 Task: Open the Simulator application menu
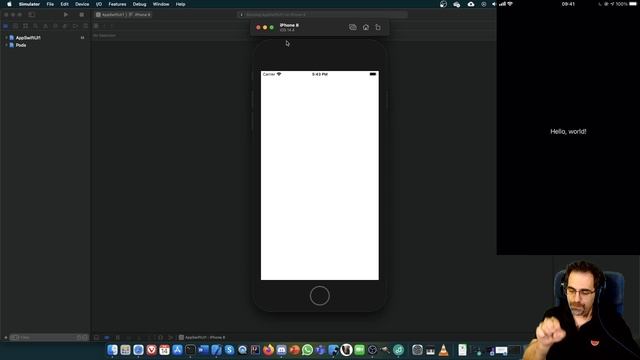pos(29,4)
